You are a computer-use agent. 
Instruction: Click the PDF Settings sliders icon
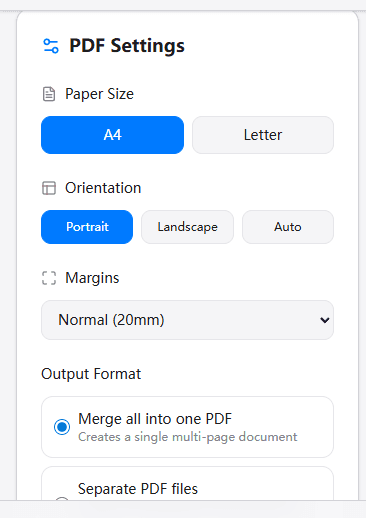51,46
